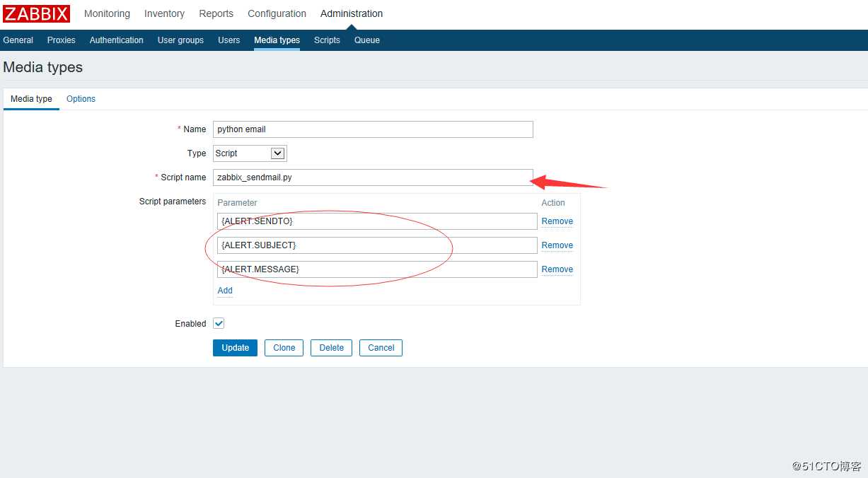The height and width of the screenshot is (478, 868).
Task: Open the Configuration menu
Action: point(277,13)
